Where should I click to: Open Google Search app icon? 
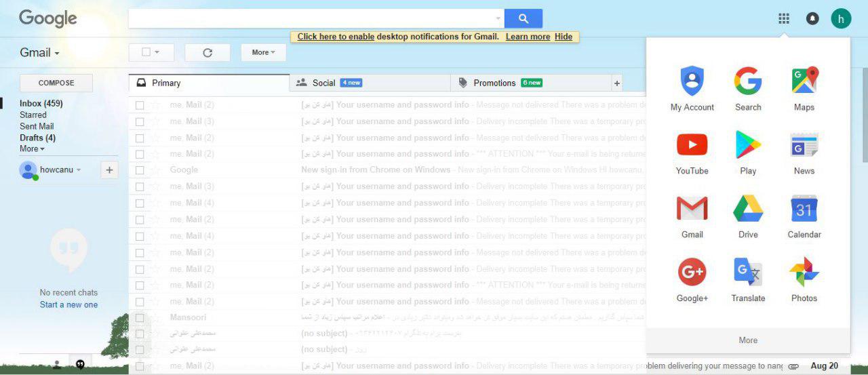point(748,88)
